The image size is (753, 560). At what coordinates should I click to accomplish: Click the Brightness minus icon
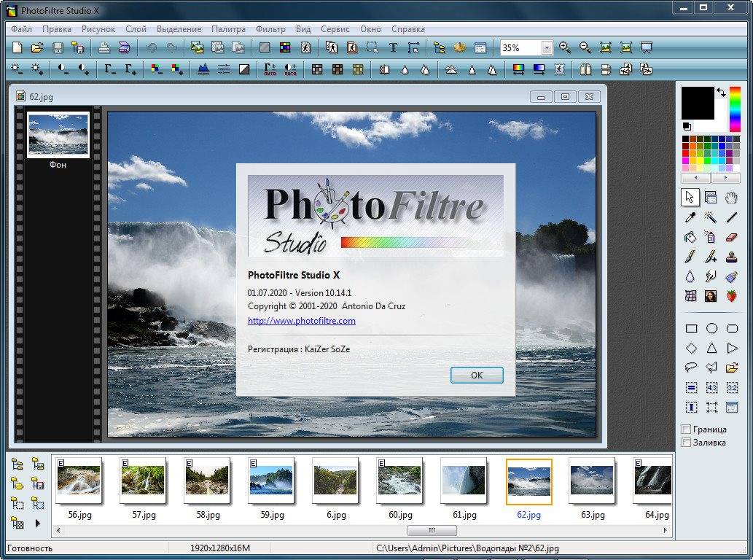(x=17, y=70)
